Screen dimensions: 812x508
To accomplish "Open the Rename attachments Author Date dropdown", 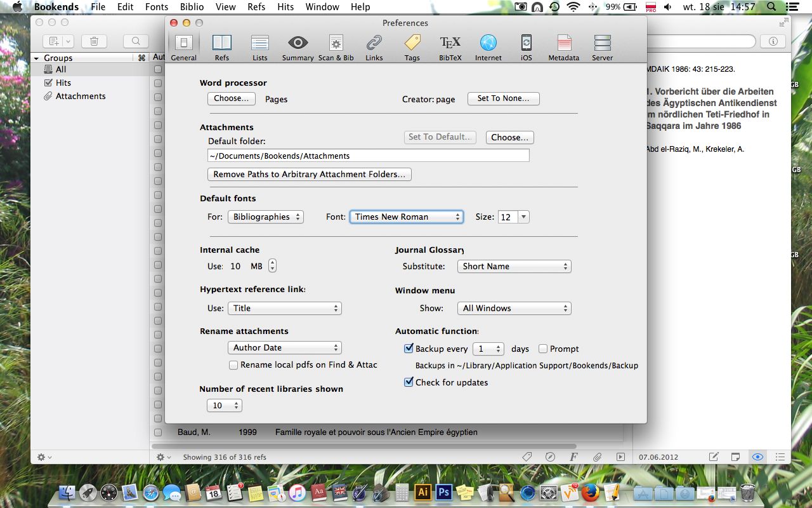I will (285, 347).
